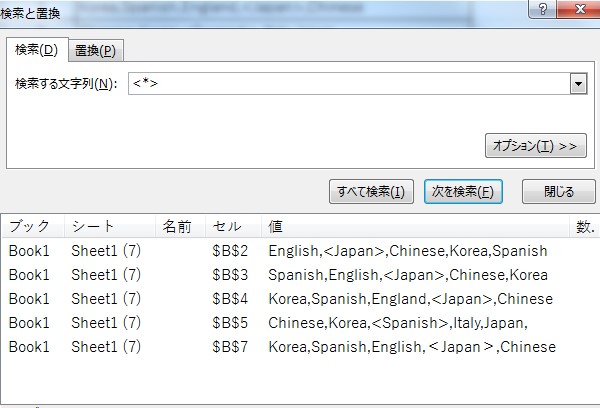Screen dimensions: 600x408
Task: Click the 検索する文字列 input field
Action: coord(347,84)
